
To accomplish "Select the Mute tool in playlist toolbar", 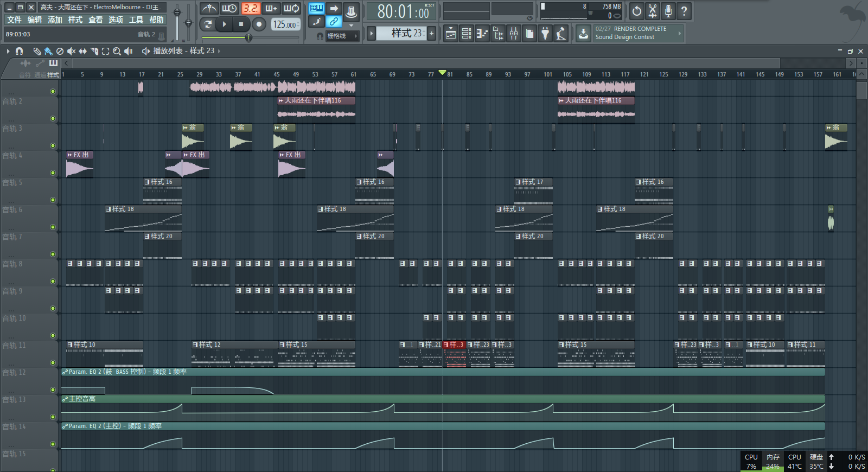I will (71, 51).
